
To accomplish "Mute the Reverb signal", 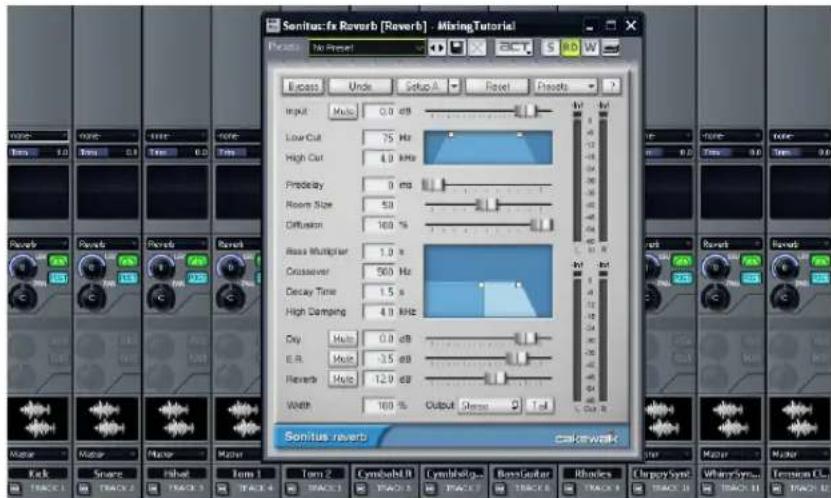I will (343, 379).
